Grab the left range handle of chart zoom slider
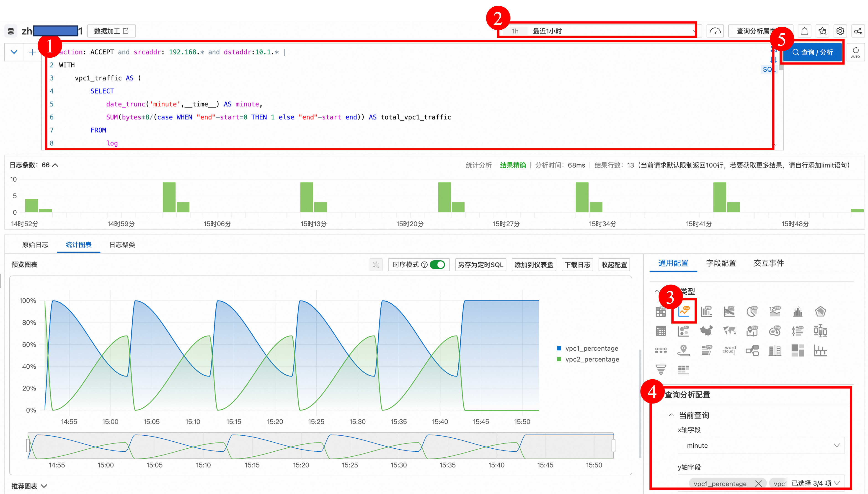The height and width of the screenshot is (494, 868). pyautogui.click(x=28, y=445)
